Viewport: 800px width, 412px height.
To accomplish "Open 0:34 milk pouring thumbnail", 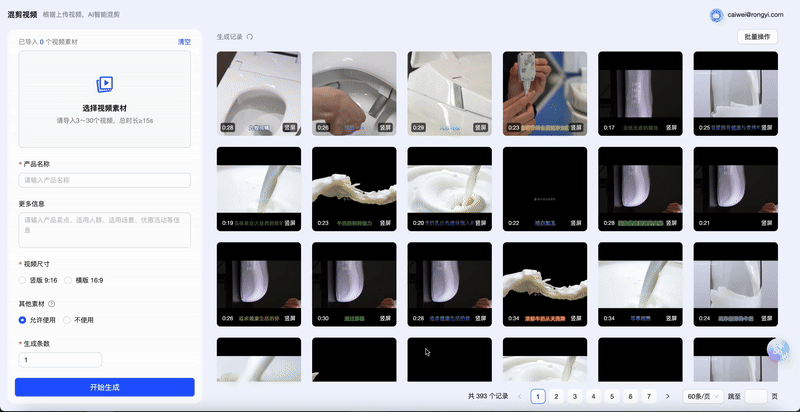I will 640,285.
